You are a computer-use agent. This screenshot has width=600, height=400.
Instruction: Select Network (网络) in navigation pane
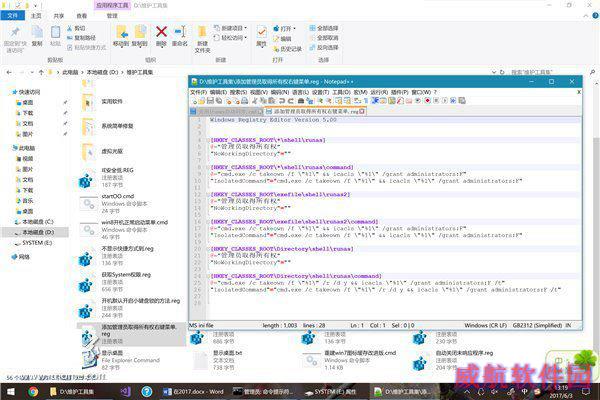(21, 257)
